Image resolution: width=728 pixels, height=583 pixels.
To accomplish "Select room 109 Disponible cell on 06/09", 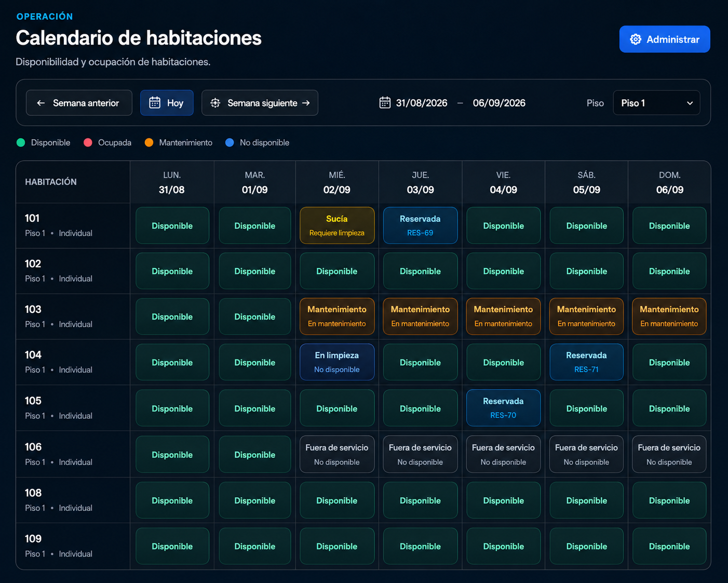I will tap(669, 546).
